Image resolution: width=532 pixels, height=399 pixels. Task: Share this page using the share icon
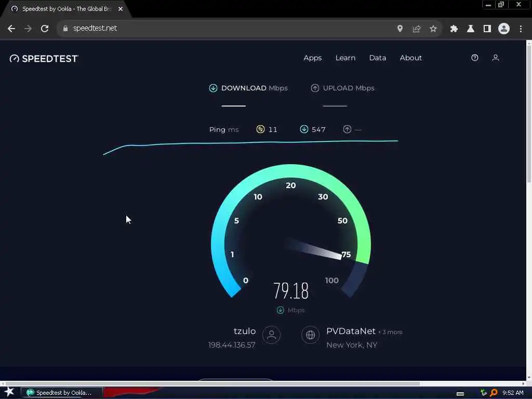[417, 29]
